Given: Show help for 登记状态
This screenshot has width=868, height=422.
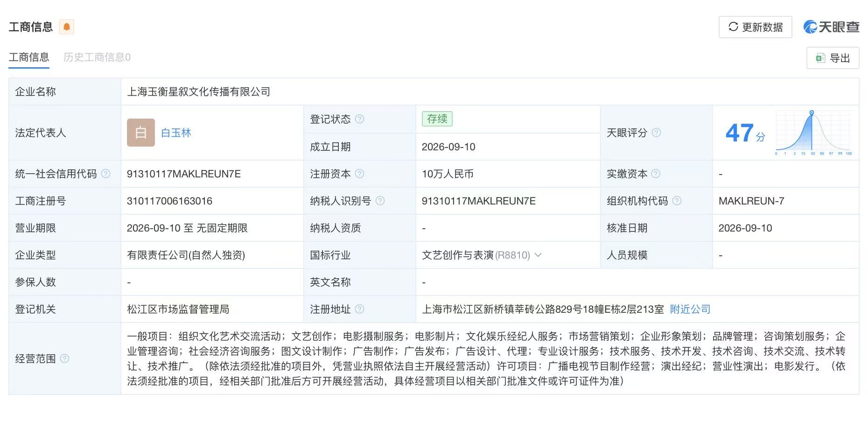Looking at the screenshot, I should (359, 119).
